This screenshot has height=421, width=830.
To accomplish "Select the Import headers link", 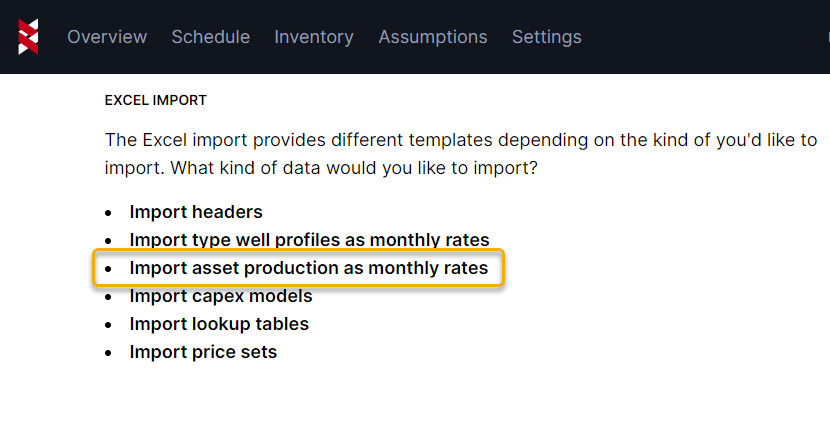I will coord(196,212).
